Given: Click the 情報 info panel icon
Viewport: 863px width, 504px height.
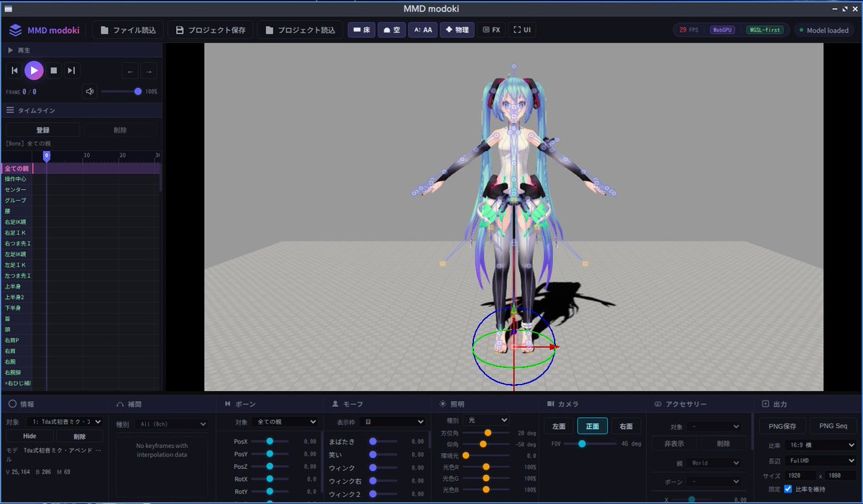Looking at the screenshot, I should pos(12,404).
